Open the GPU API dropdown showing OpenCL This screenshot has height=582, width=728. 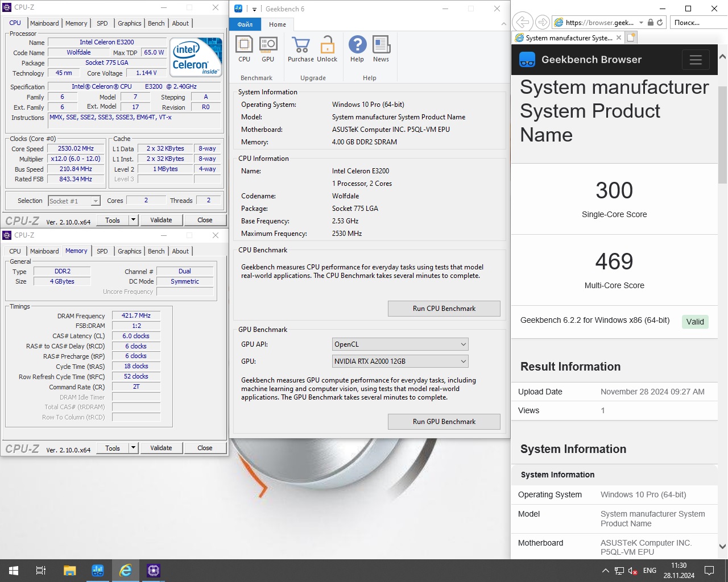(400, 344)
